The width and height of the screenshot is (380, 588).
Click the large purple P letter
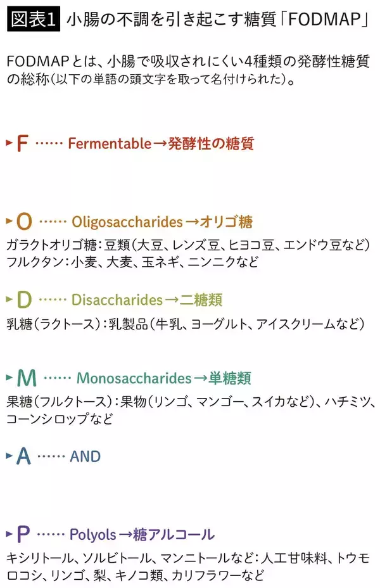point(23,535)
